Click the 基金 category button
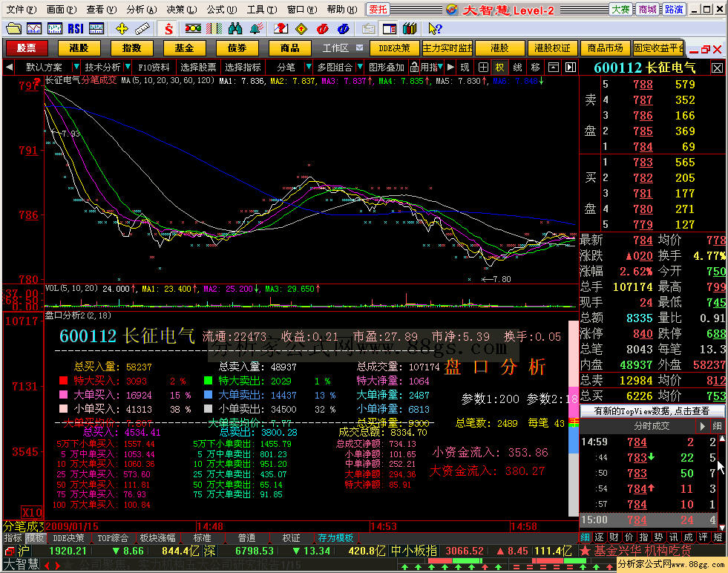Screen dimensions: 728x573 pyautogui.click(x=184, y=48)
